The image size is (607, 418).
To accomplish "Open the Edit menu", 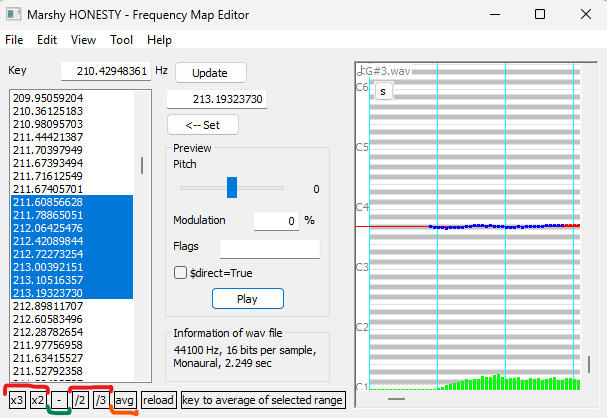I will (47, 40).
